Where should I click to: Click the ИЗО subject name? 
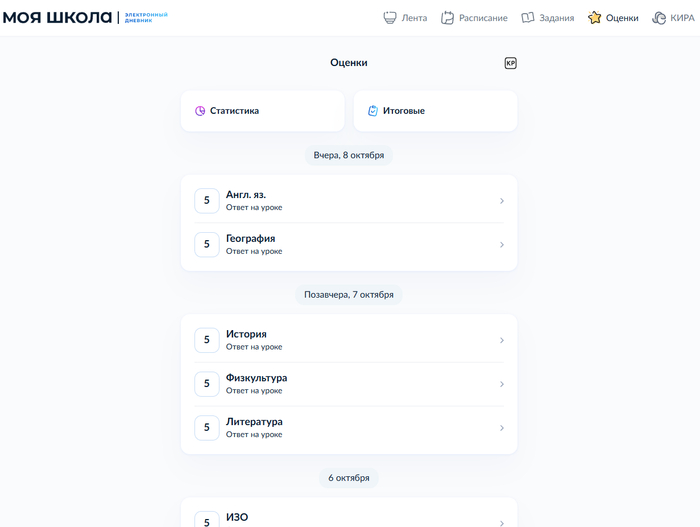coord(237,517)
